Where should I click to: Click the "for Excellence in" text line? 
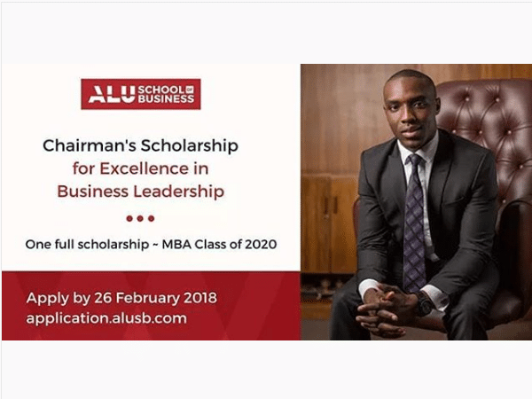click(x=141, y=168)
